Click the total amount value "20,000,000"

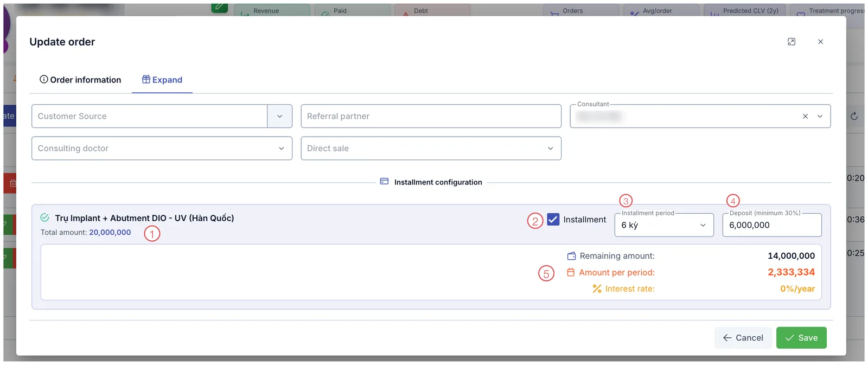[x=110, y=232]
